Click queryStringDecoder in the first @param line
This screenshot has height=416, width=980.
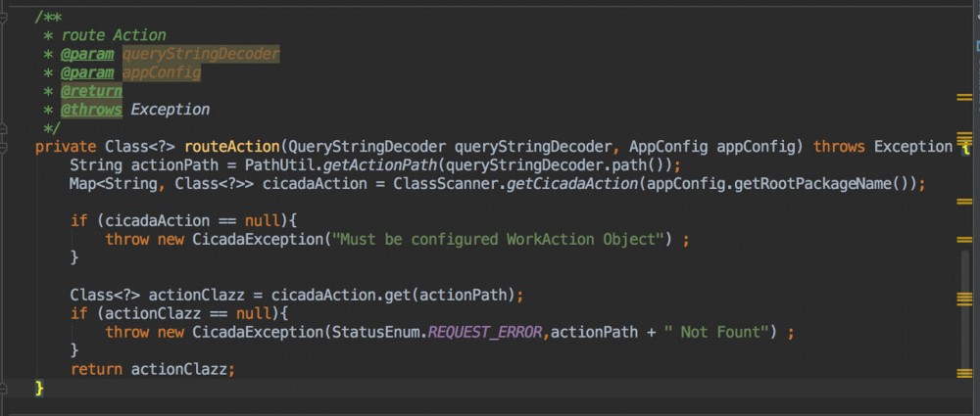point(201,54)
